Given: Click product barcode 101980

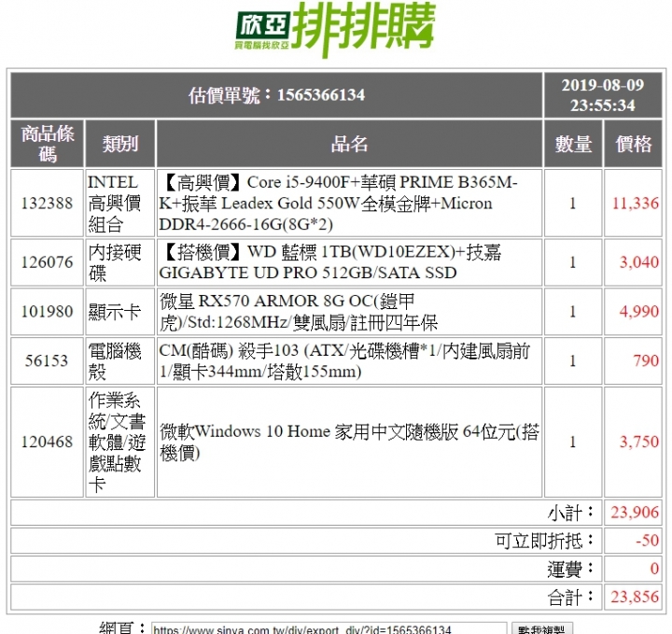Looking at the screenshot, I should (48, 312).
